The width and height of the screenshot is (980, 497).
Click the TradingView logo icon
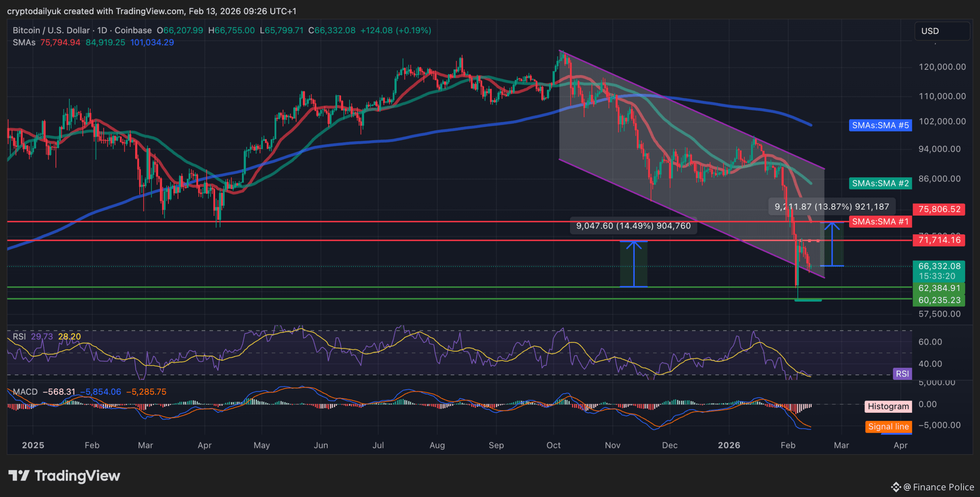point(18,476)
